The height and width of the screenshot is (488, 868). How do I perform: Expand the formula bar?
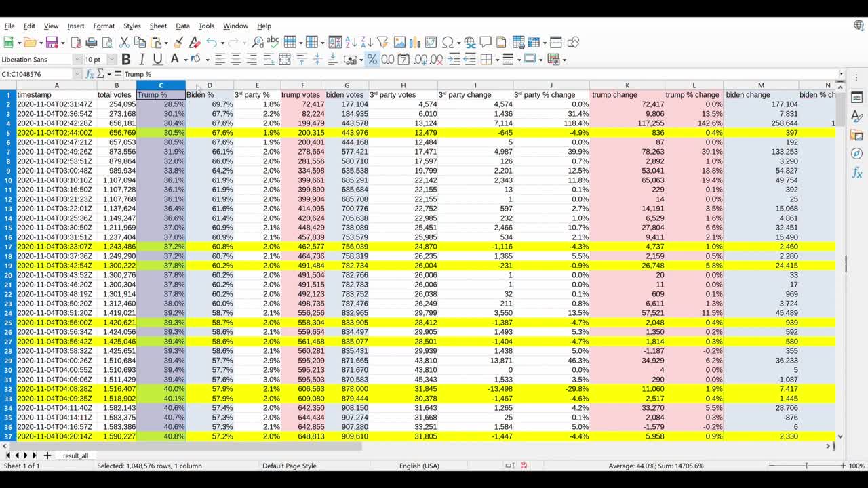tap(842, 74)
